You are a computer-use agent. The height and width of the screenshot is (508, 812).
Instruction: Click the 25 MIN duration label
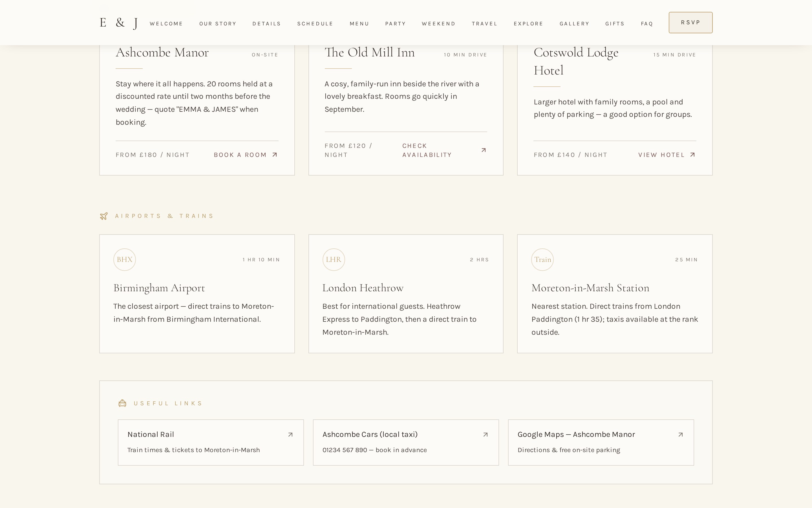click(x=687, y=260)
